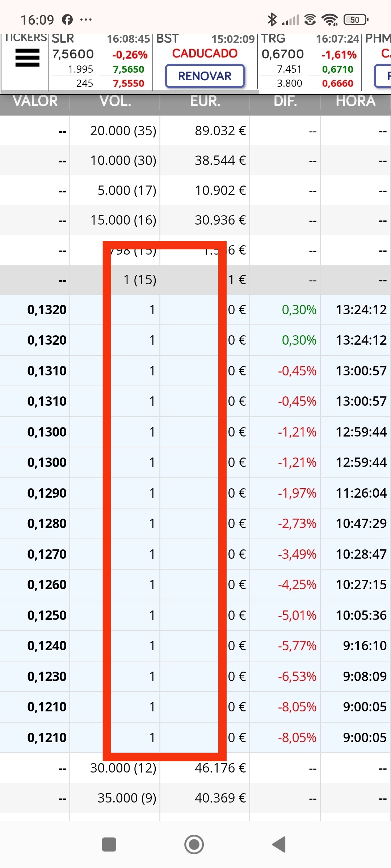Tap the -0,26% change on SLR
This screenshot has width=391, height=868.
(130, 55)
